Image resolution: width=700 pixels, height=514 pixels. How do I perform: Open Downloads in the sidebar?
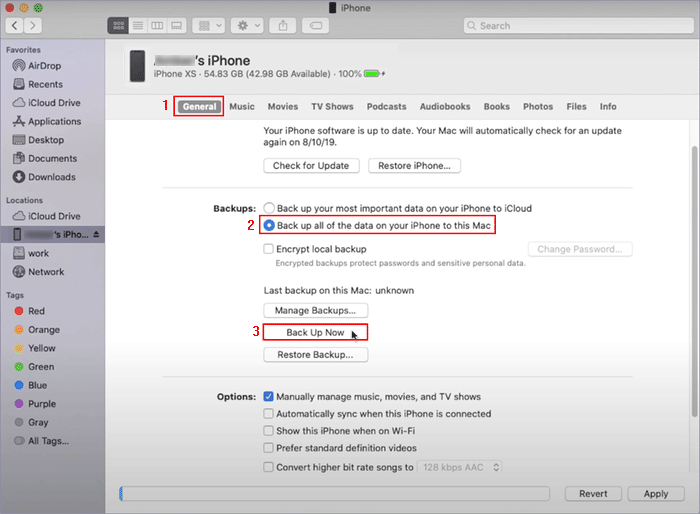click(x=44, y=177)
